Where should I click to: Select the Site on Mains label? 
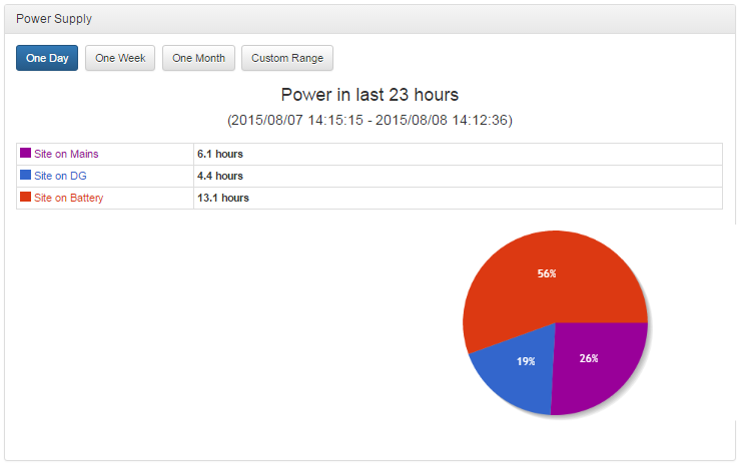coord(66,154)
